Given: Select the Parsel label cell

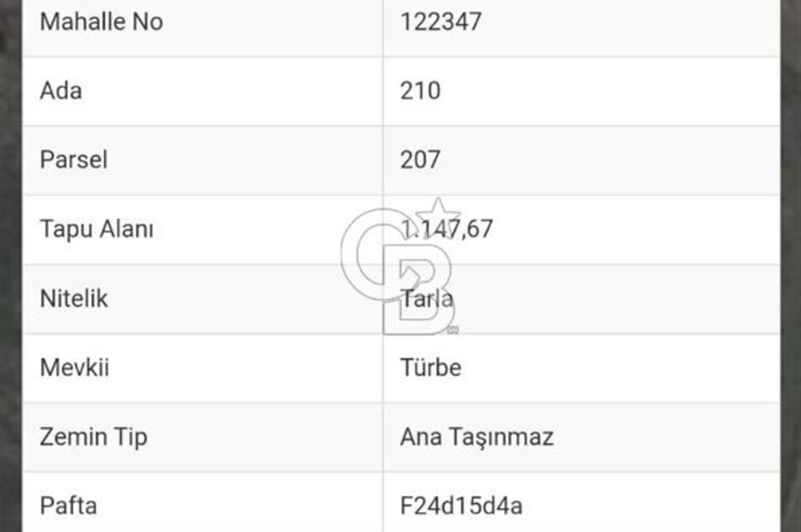Looking at the screenshot, I should [x=74, y=159].
